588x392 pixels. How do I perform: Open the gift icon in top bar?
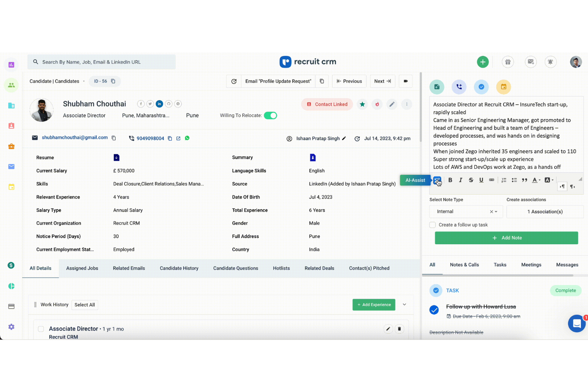pyautogui.click(x=508, y=62)
